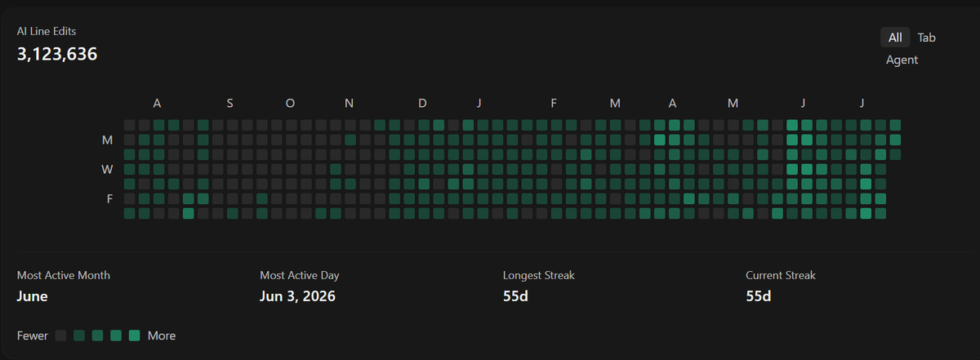Click the N month label in heatmap
The width and height of the screenshot is (980, 360).
[350, 103]
